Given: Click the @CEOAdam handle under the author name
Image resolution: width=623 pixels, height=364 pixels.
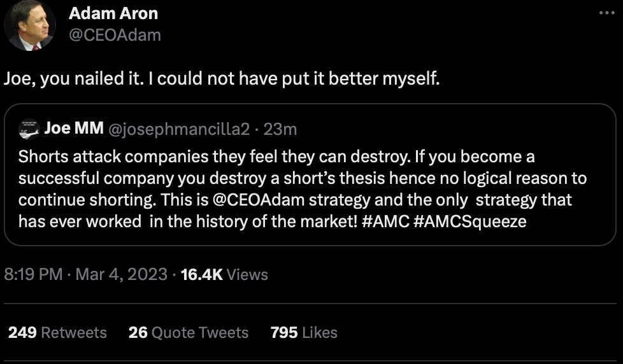Looking at the screenshot, I should click(115, 34).
